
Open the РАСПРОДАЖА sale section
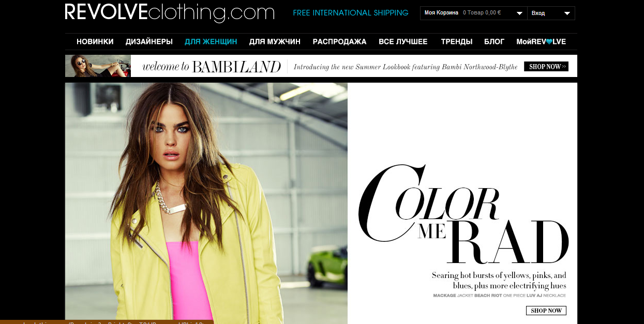(x=339, y=42)
